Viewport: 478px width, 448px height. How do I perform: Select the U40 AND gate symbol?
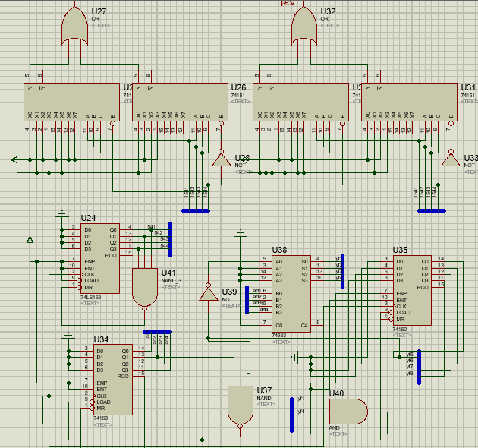(348, 412)
